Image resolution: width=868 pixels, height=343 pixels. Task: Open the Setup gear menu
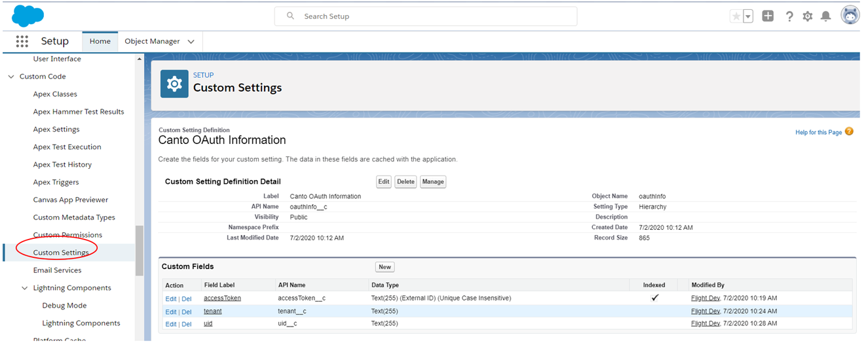(x=808, y=16)
